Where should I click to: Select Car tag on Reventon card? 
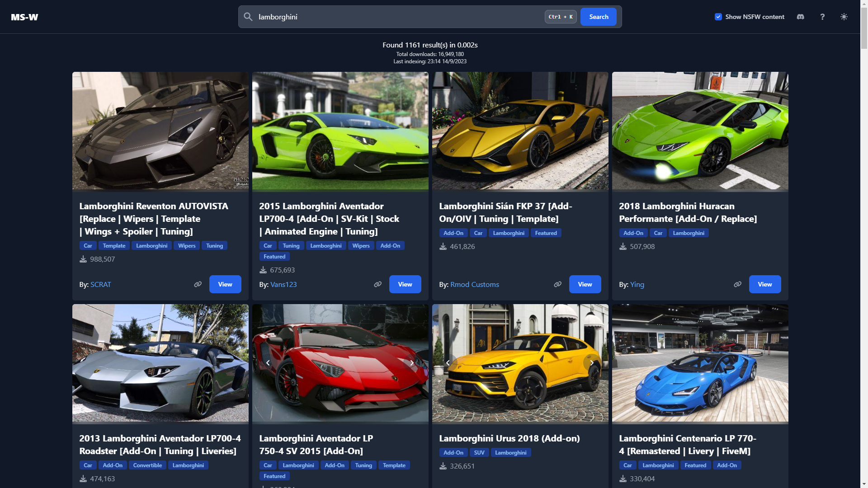tap(88, 246)
